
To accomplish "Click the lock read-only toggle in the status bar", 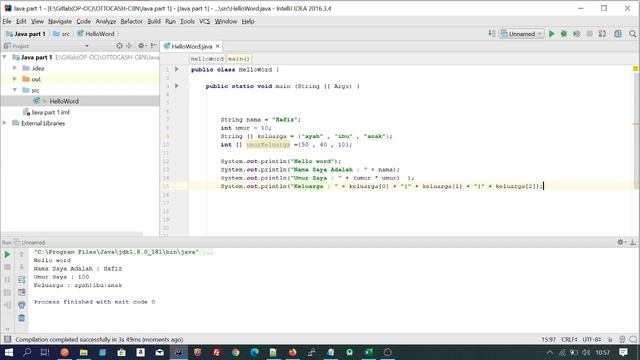I will [x=610, y=340].
